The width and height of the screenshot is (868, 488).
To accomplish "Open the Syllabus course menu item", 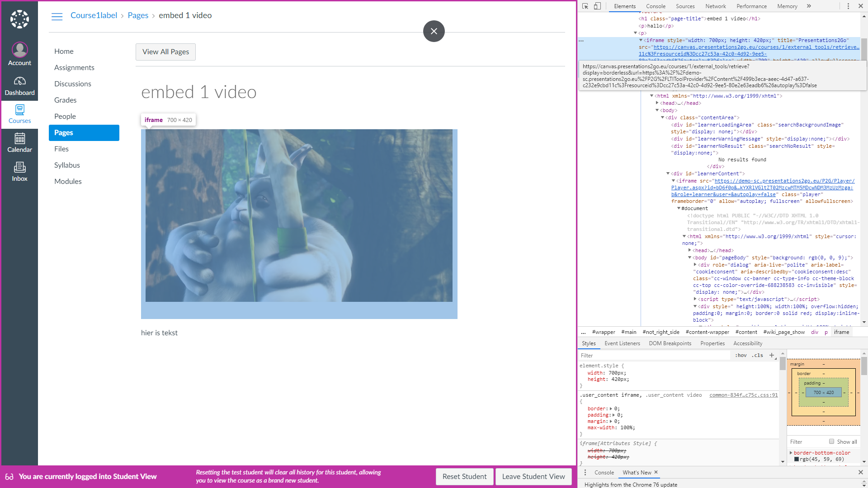I will [x=67, y=165].
